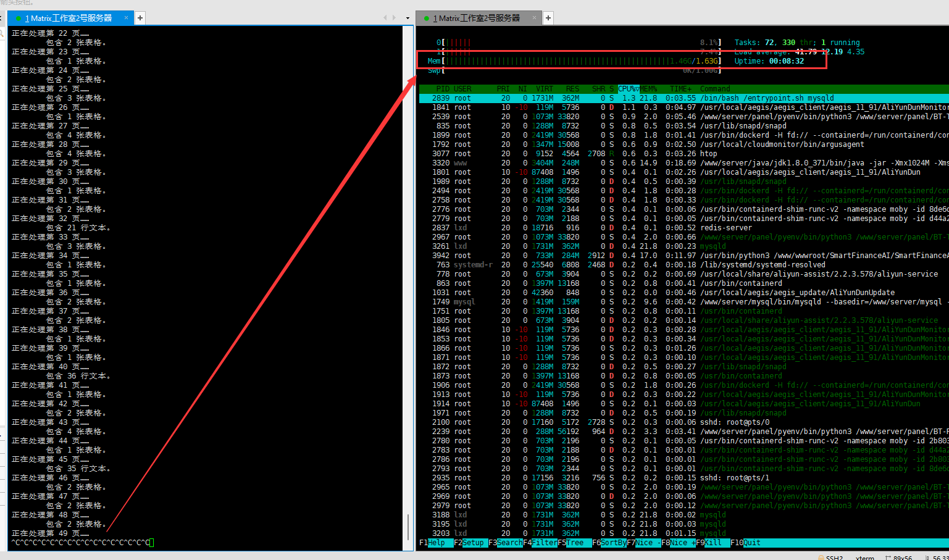Select the mysql user PID 1749 row
The height and width of the screenshot is (560, 949).
(x=684, y=302)
